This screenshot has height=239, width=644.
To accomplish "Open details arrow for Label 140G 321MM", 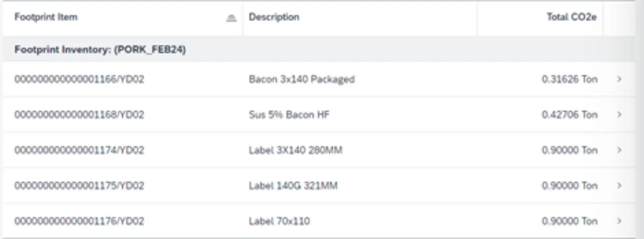I will [619, 185].
